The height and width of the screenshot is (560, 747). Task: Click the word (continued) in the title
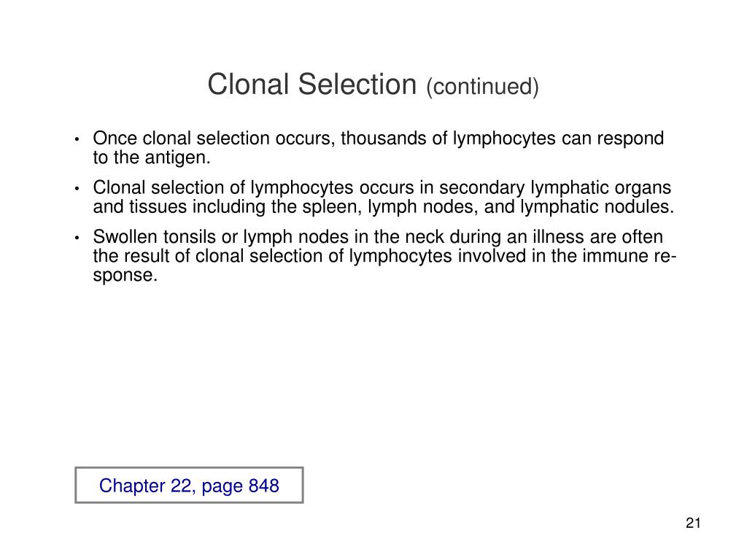[x=483, y=87]
